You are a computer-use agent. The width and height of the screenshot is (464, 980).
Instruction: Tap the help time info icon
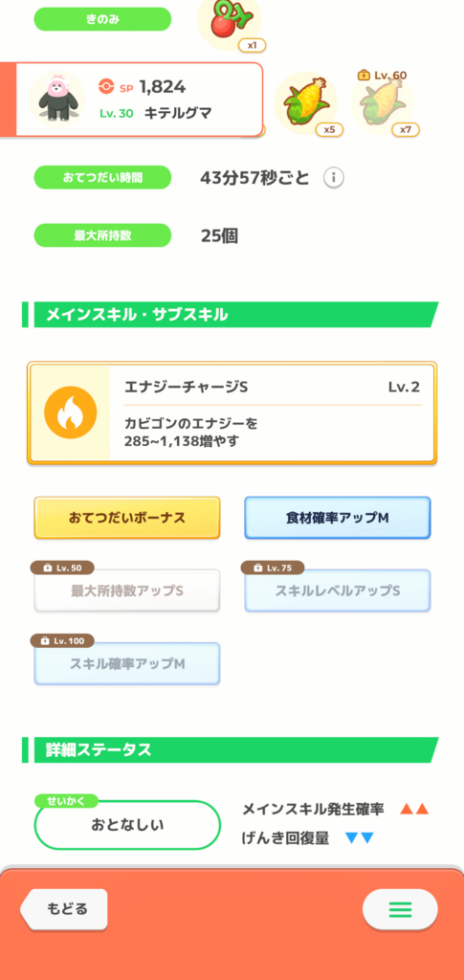[x=334, y=179]
